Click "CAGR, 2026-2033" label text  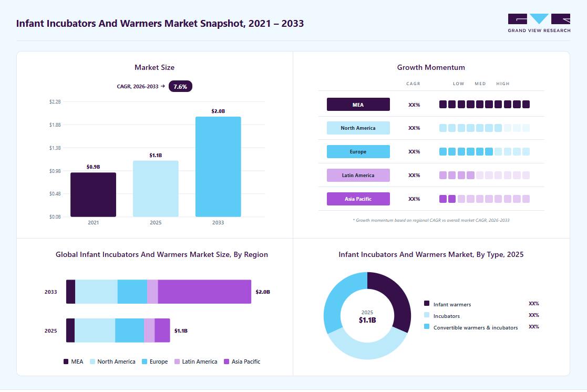(137, 87)
